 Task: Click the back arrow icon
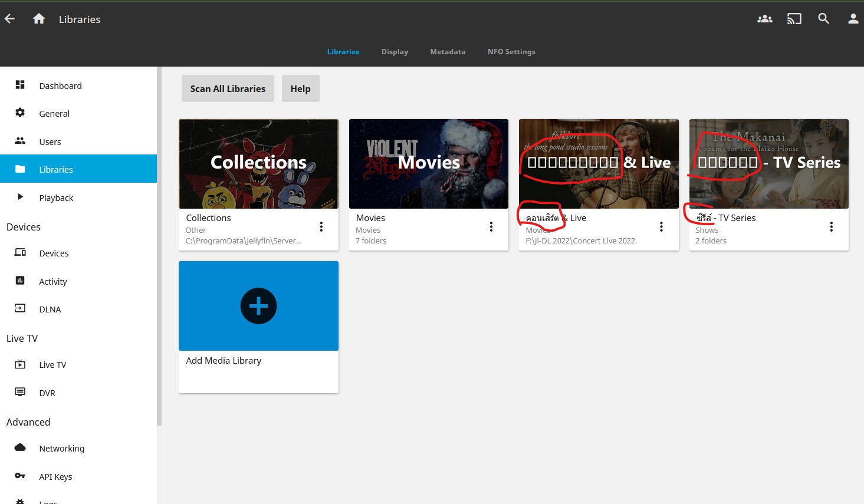[x=10, y=19]
